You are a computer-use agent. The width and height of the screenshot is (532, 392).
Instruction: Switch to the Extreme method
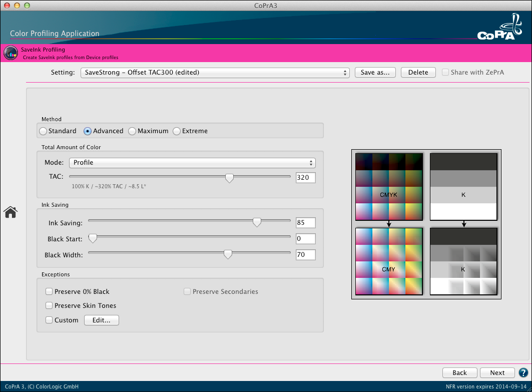tap(176, 131)
